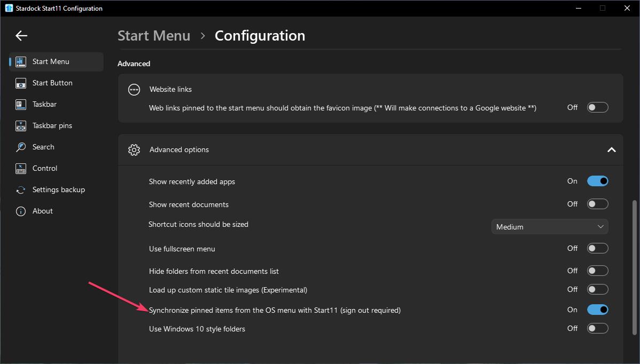Open the Taskbar section icon
Viewport: 640px width, 364px height.
click(21, 105)
